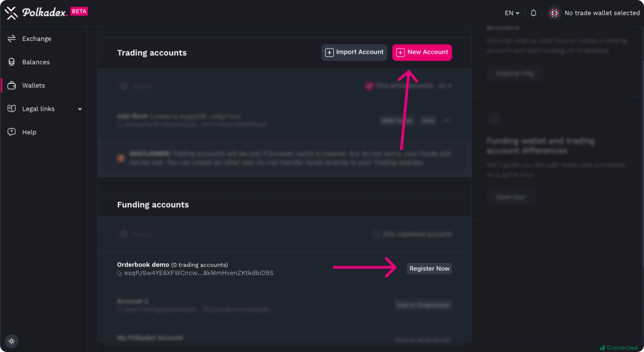
Task: Click the Import Account button
Action: (354, 52)
